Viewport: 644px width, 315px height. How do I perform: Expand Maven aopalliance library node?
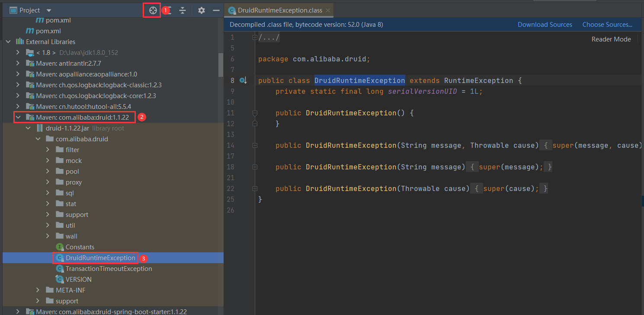point(18,74)
